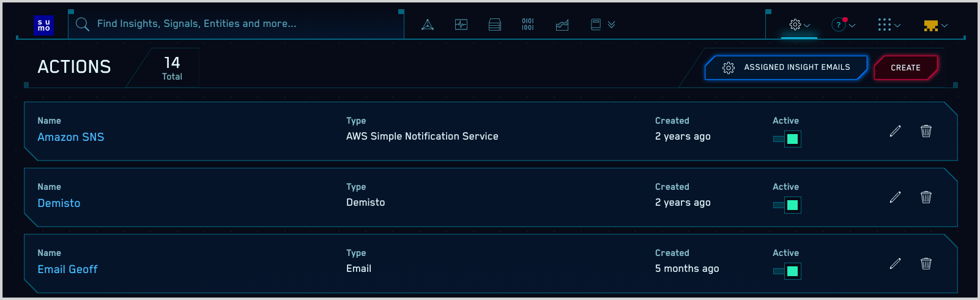Click 'AWS Simple Notification Service' type text

tap(422, 137)
